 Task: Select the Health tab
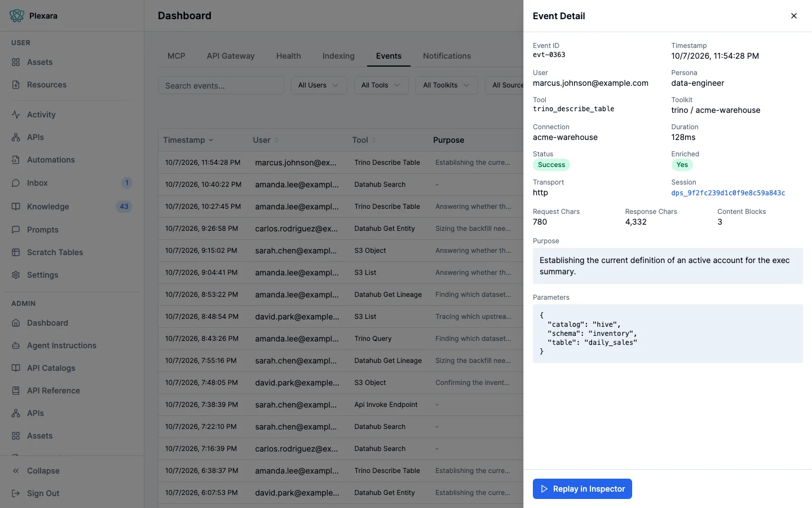289,56
